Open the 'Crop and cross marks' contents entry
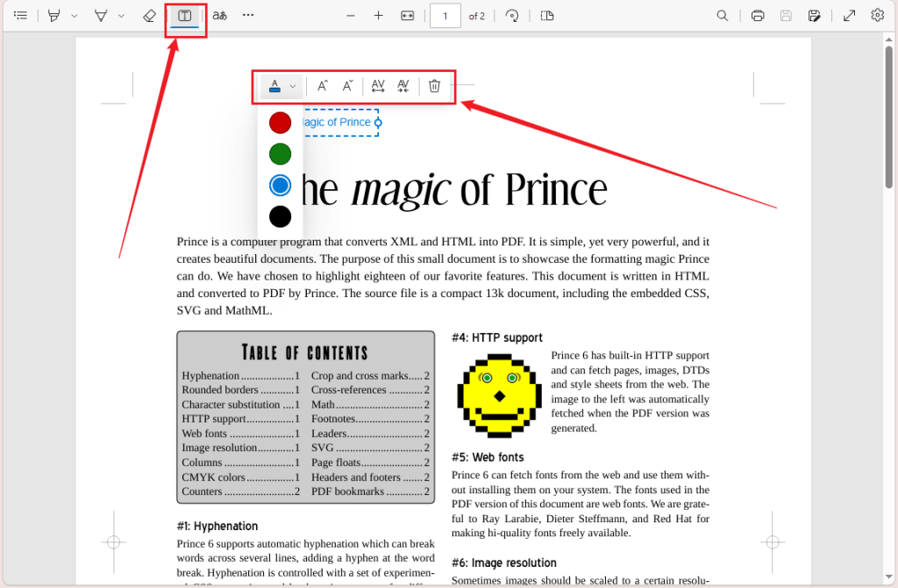The width and height of the screenshot is (898, 588). tap(371, 376)
